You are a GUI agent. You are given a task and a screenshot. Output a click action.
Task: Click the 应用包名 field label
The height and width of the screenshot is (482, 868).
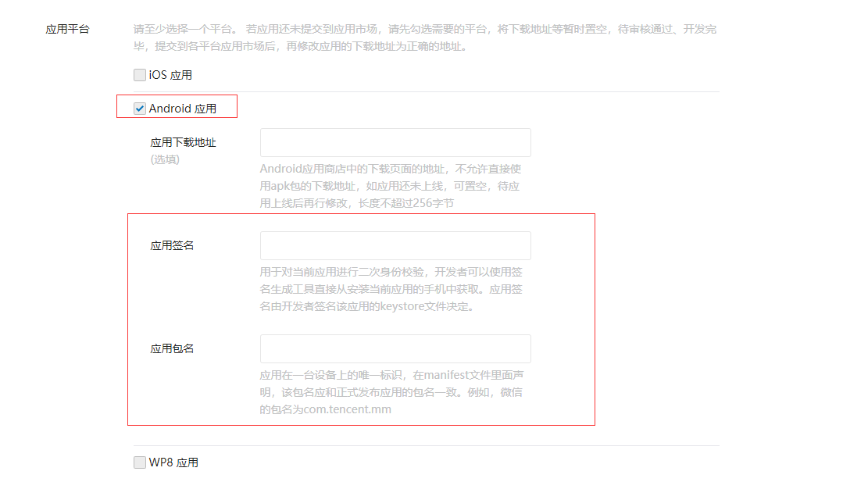pos(172,348)
